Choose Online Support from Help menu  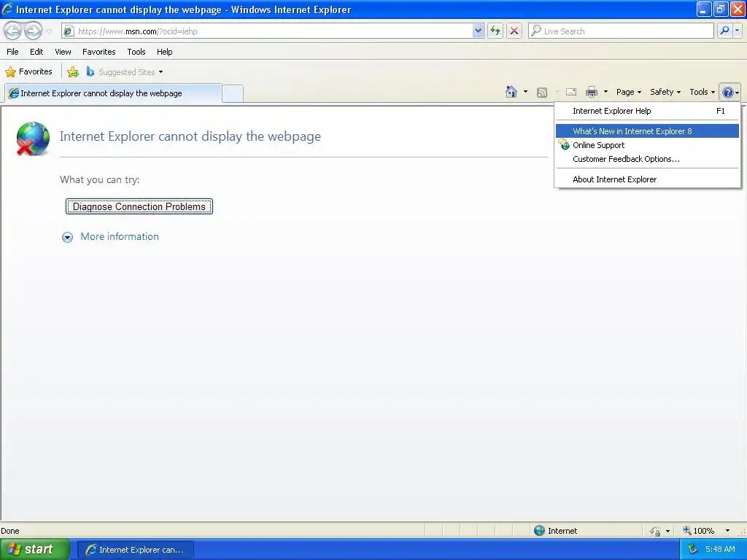pos(648,145)
